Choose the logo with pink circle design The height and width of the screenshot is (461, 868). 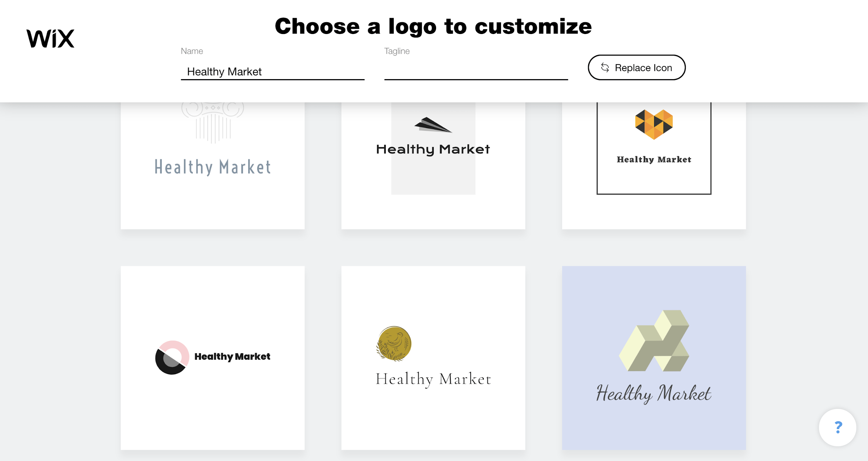click(x=212, y=358)
